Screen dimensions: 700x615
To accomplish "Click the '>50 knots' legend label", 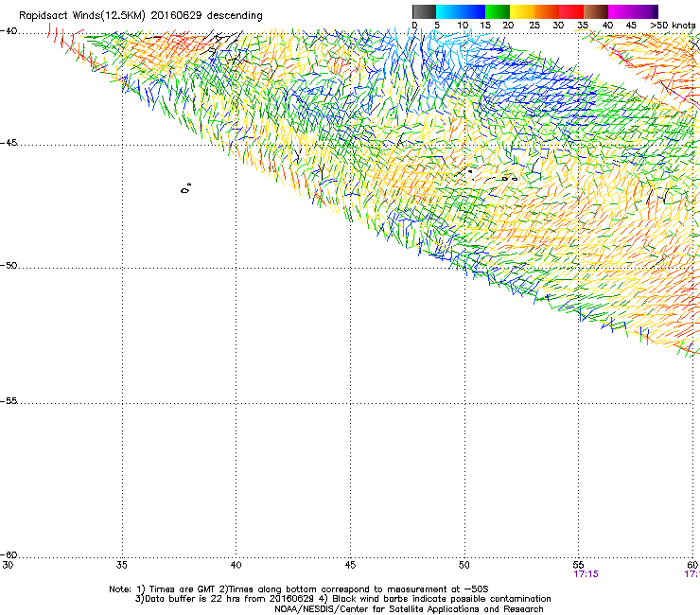I will (673, 26).
